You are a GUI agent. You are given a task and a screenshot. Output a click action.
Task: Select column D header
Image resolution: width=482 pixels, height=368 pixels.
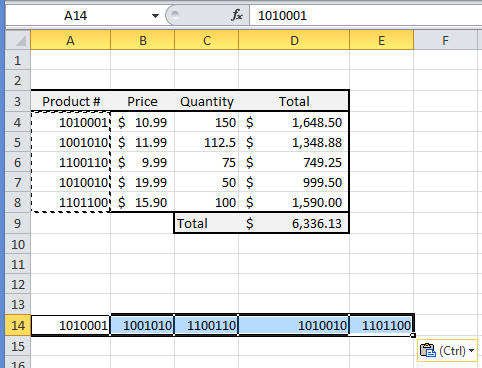[294, 40]
